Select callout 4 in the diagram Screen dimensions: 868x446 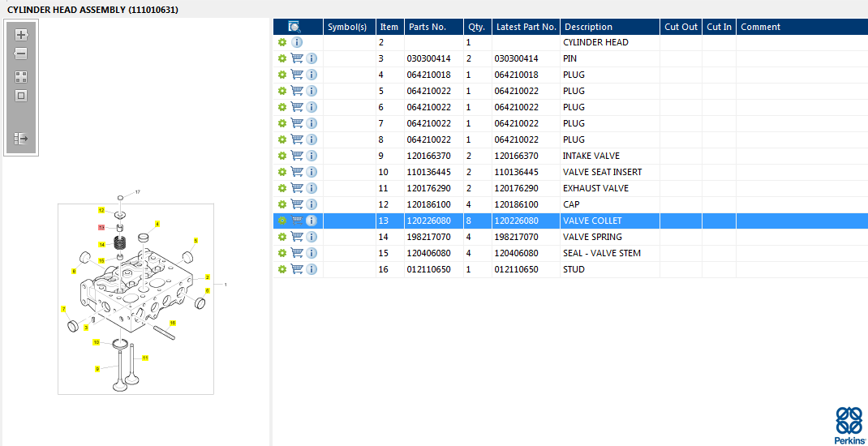tap(157, 224)
